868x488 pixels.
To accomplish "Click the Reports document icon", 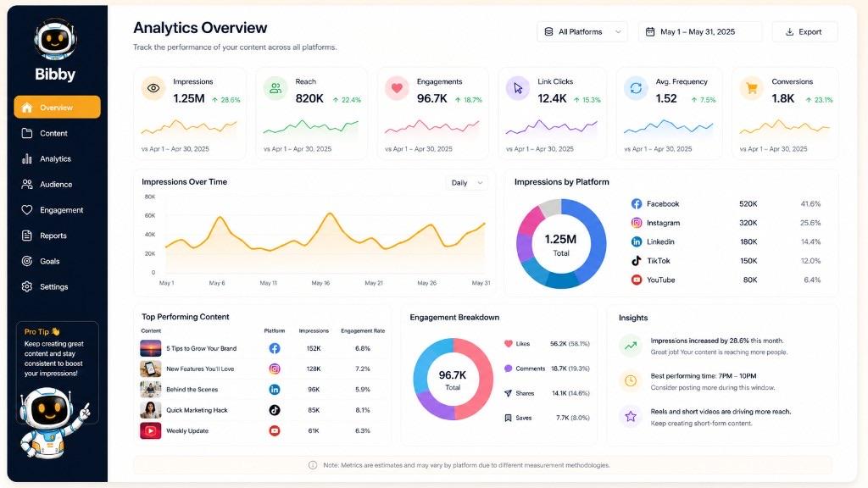I will pyautogui.click(x=26, y=236).
